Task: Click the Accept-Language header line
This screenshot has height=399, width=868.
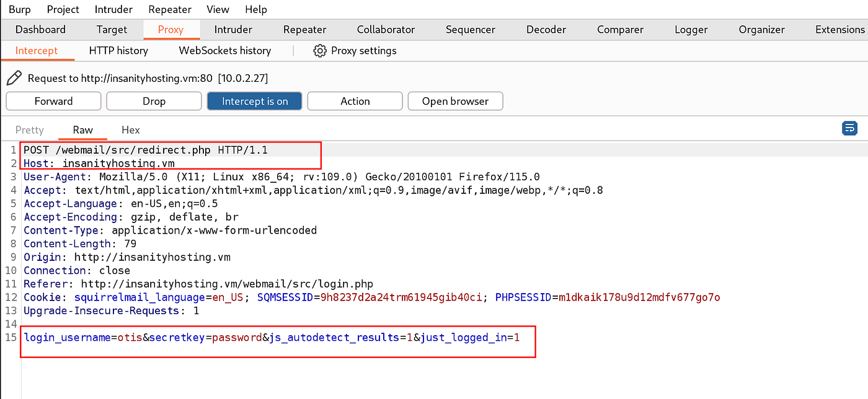Action: tap(121, 203)
